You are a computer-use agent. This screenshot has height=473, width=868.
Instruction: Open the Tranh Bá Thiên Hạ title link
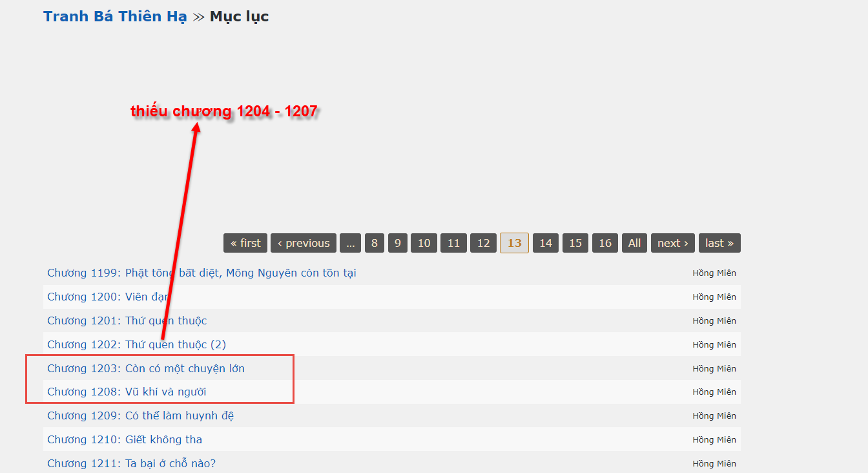114,17
